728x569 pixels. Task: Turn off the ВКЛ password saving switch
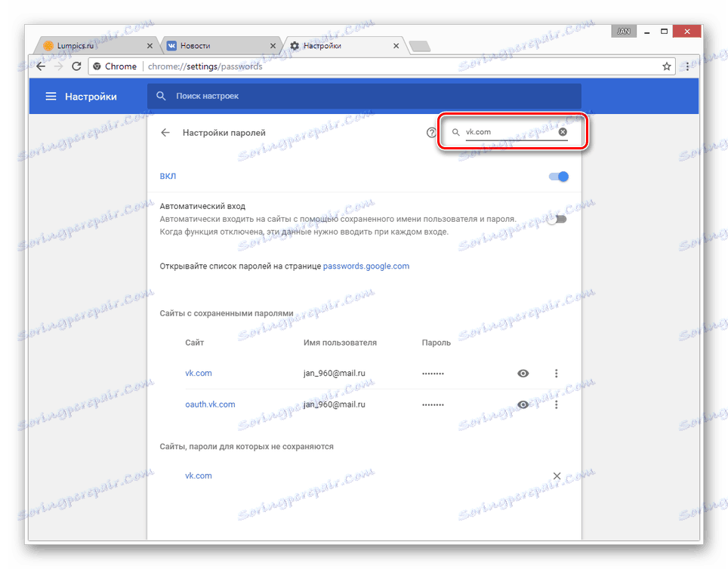click(559, 177)
